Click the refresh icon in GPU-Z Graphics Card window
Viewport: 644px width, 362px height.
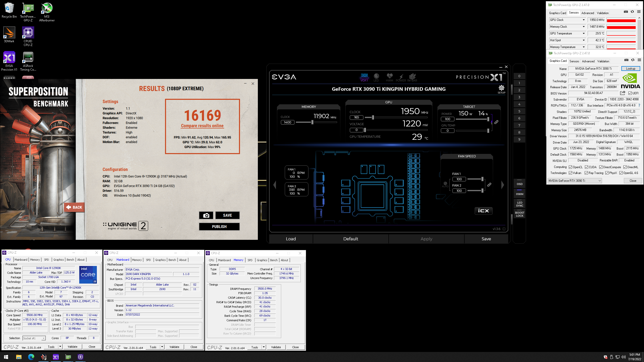[633, 60]
